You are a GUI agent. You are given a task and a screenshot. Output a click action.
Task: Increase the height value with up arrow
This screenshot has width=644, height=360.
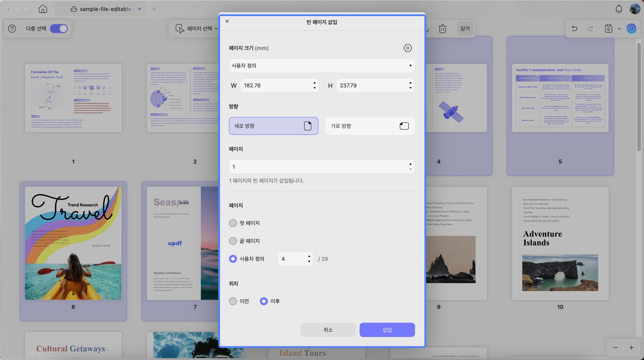point(411,83)
